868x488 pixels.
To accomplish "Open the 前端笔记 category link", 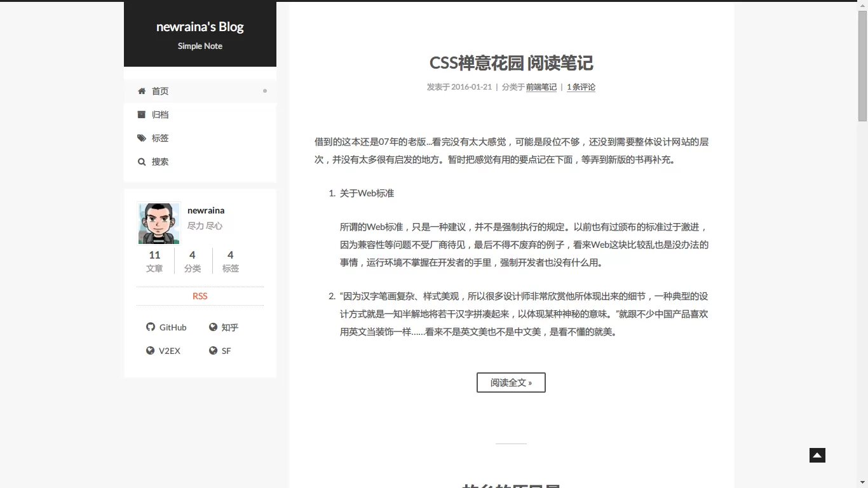I will (541, 87).
